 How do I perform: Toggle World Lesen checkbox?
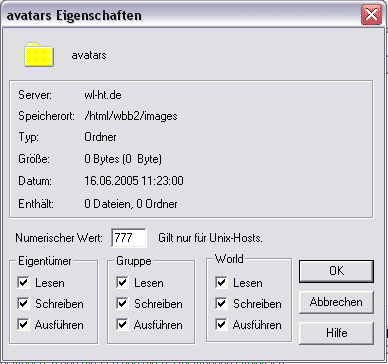pos(221,283)
